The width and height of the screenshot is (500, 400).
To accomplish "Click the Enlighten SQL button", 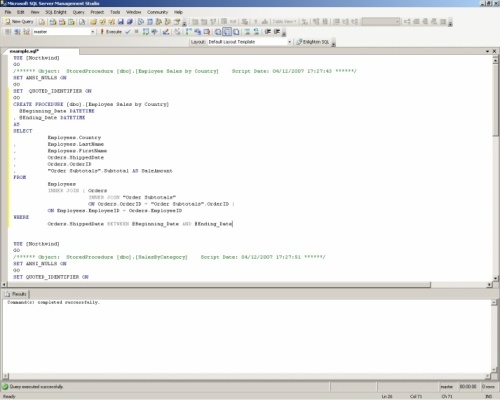I will click(x=313, y=42).
